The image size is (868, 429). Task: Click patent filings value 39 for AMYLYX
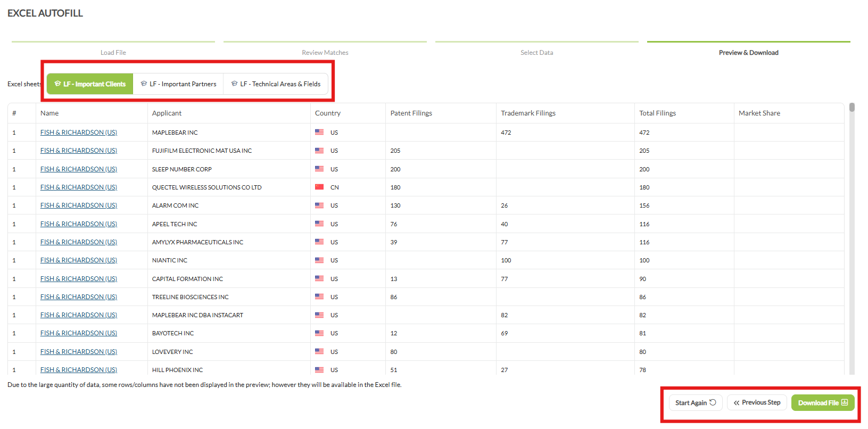[x=394, y=242]
